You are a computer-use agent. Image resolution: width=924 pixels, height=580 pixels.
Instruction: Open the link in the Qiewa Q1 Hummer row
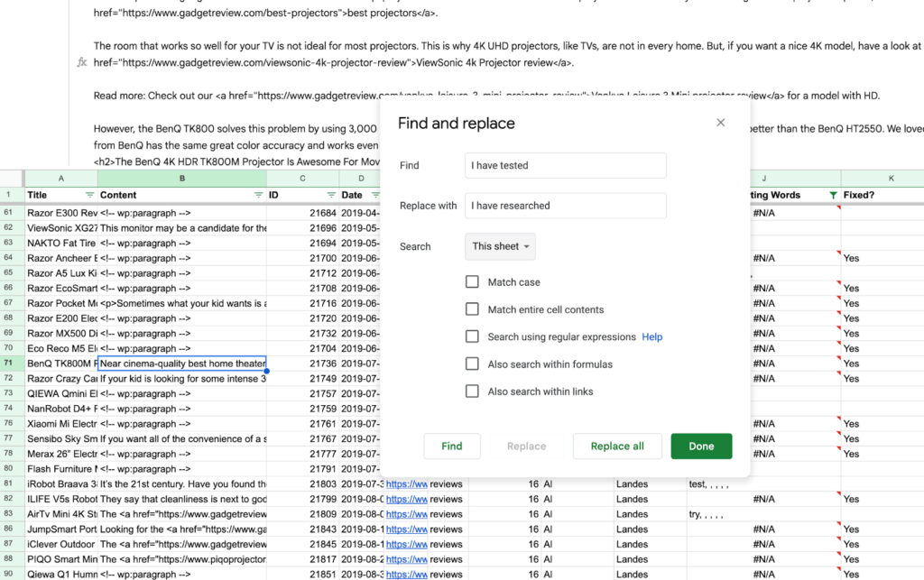(x=407, y=574)
